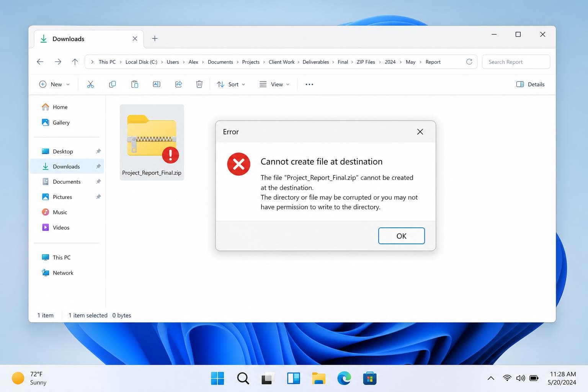Click the Delete trash can icon
Viewport: 588px width, 392px height.
click(199, 84)
